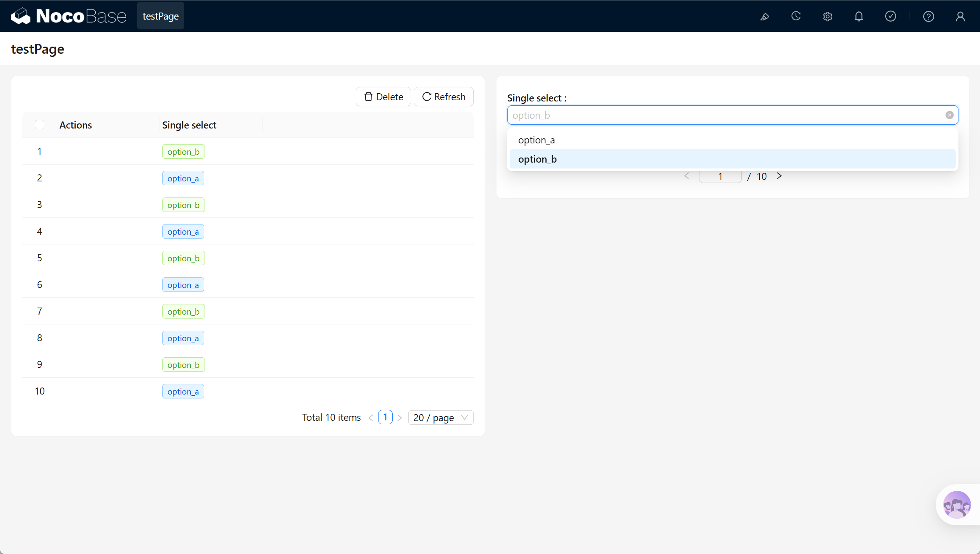Click the form pager page number input

[x=720, y=176]
